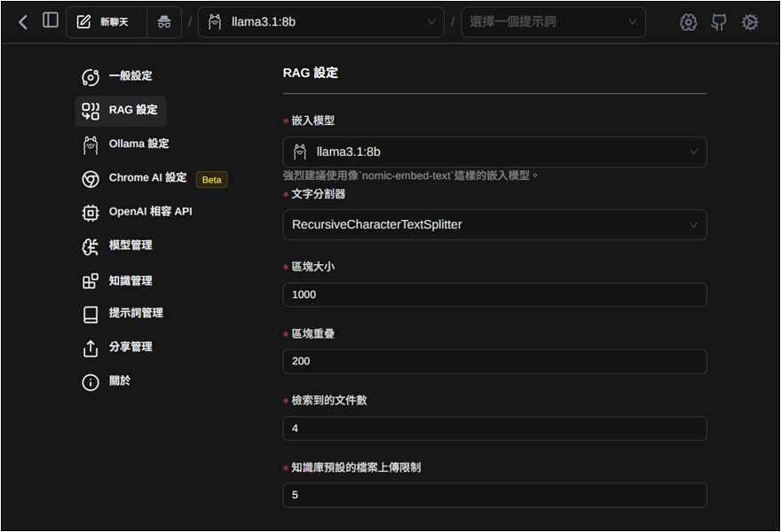Enable temporary incognito chat mode icon
This screenshot has height=532, width=781.
[164, 22]
